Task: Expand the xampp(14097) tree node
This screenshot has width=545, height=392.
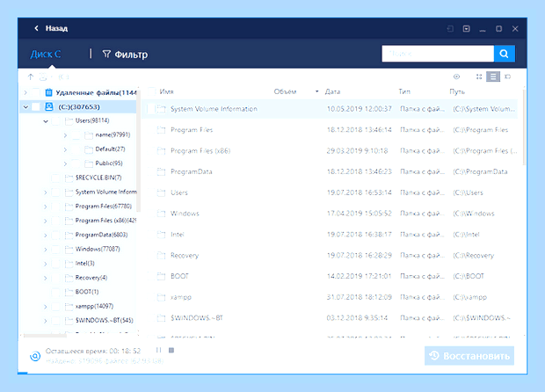Action: tap(45, 307)
